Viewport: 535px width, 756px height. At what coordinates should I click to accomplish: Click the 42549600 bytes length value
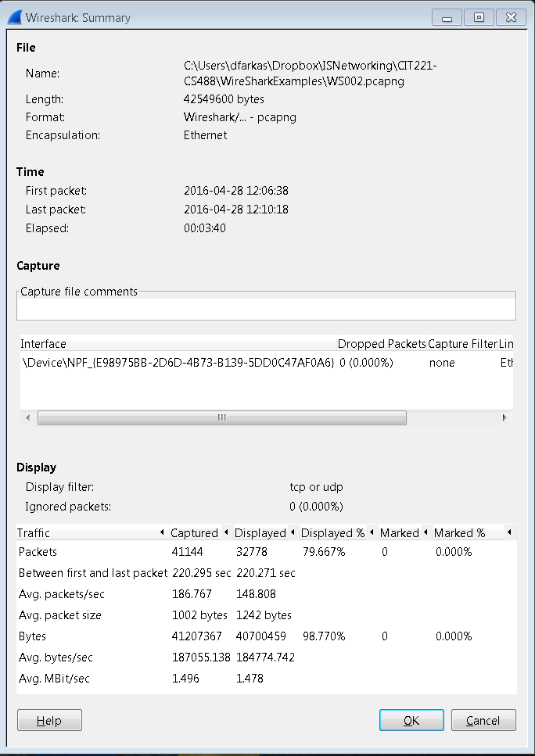click(224, 99)
